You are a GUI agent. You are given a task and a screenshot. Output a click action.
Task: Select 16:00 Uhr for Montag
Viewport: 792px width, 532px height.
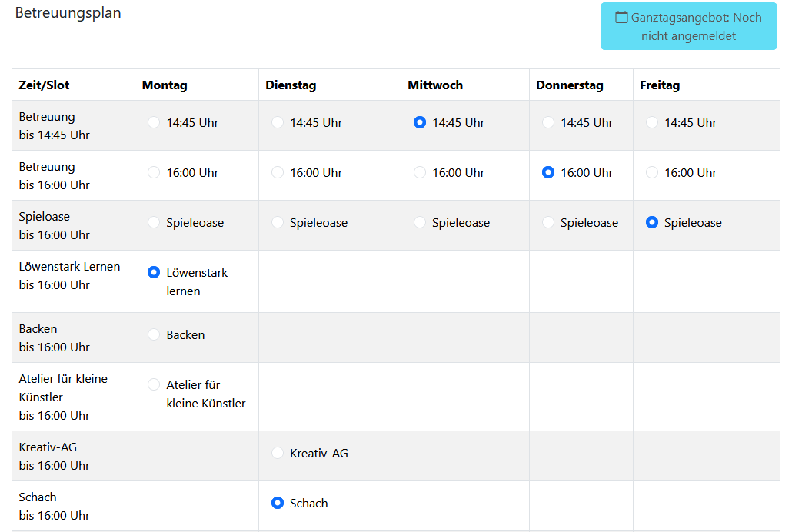tap(154, 172)
